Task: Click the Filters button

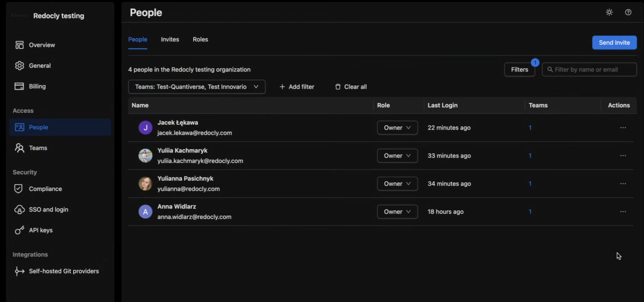Action: (519, 70)
